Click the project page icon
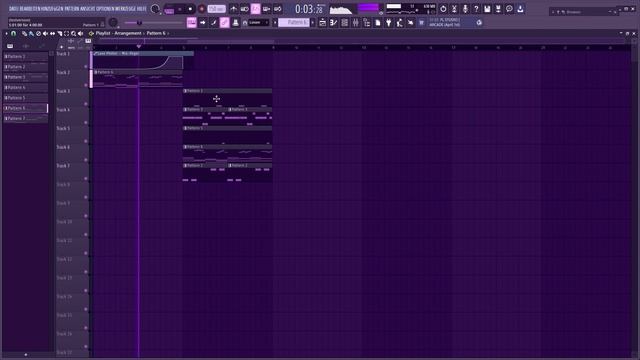The height and width of the screenshot is (360, 640). [x=378, y=23]
